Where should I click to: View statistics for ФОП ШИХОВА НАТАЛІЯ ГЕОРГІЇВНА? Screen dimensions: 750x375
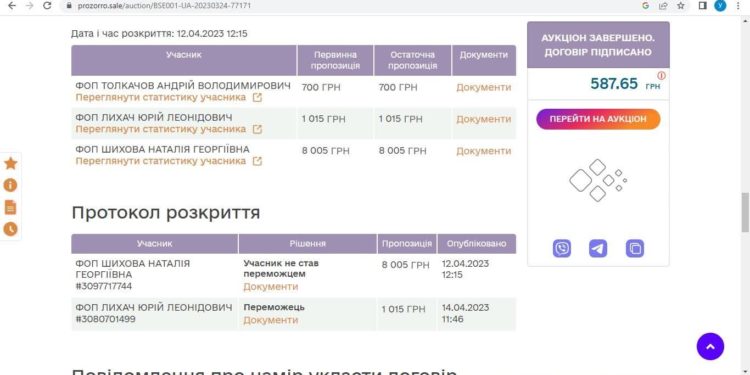click(x=169, y=161)
